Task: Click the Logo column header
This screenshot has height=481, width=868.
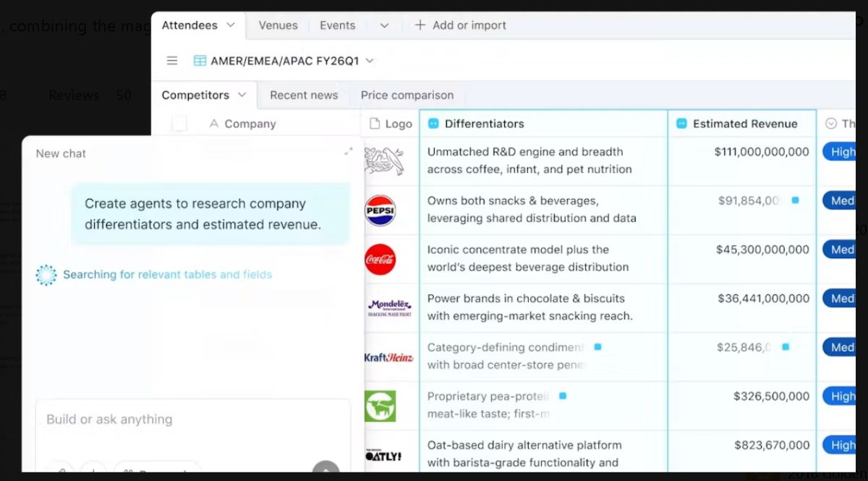Action: click(391, 124)
